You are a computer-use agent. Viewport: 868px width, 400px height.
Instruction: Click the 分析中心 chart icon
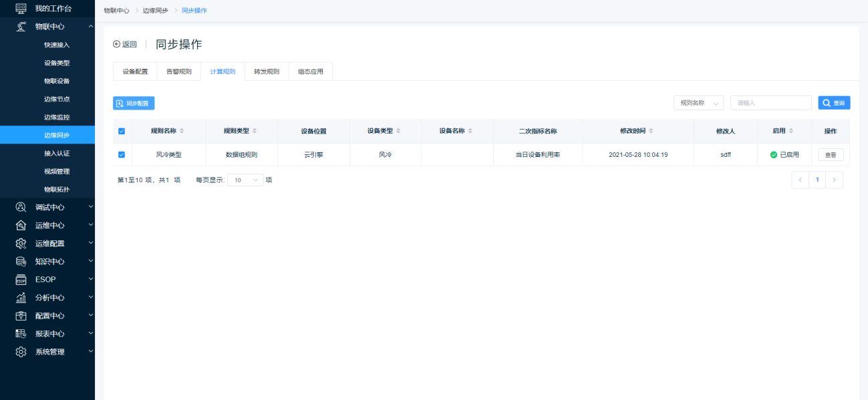coord(21,297)
